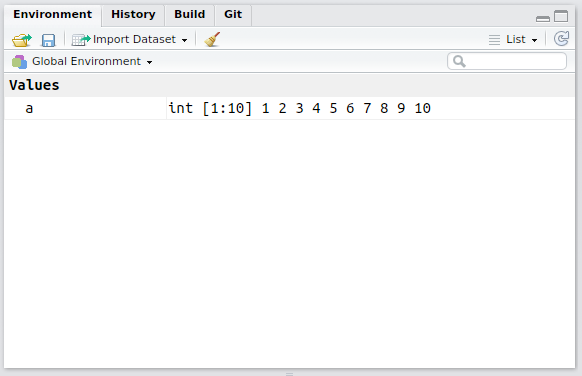Switch to the Build tab
The width and height of the screenshot is (582, 376).
[189, 14]
